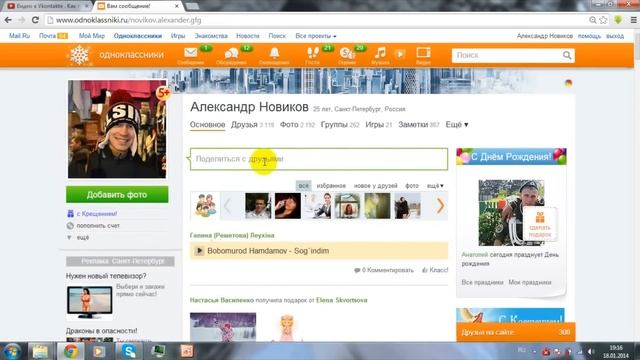Expand the ещё feed filter dropdown
Image resolution: width=640 pixels, height=360 pixels.
[435, 186]
